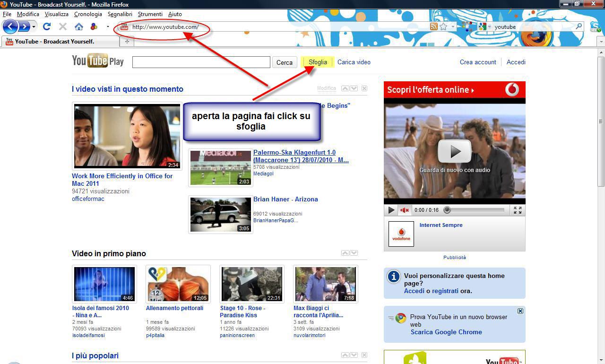Open the Segnalibri menu

120,14
